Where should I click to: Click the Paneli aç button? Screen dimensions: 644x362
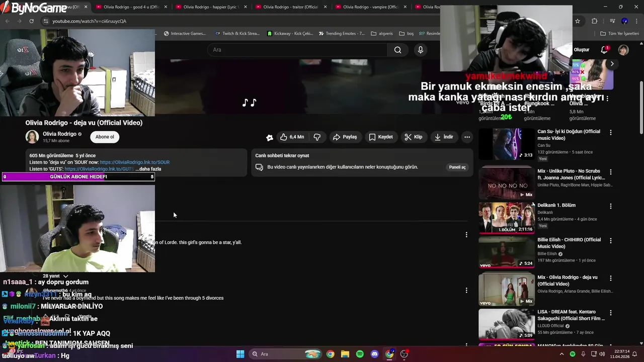click(457, 167)
